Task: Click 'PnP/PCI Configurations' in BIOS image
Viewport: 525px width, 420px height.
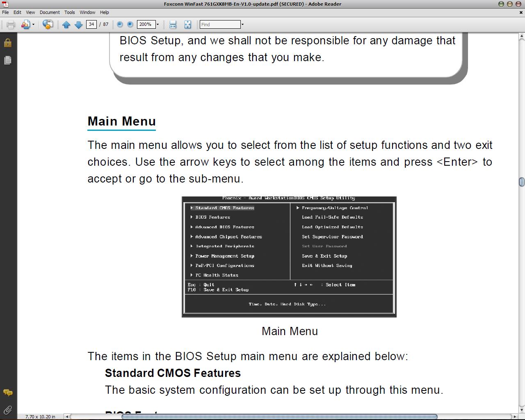Action: (x=225, y=266)
